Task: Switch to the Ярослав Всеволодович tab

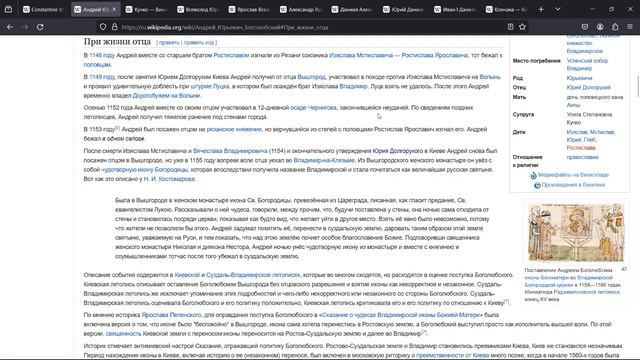Action: 249,9
